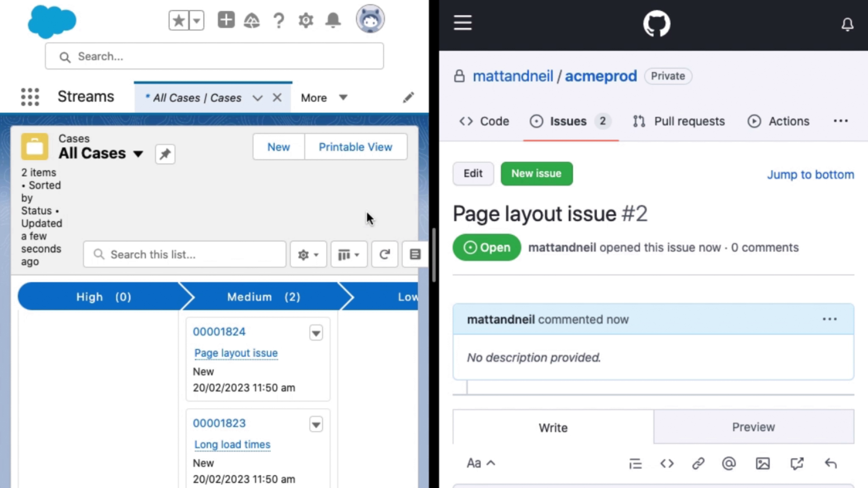The width and height of the screenshot is (868, 488).
Task: Switch to the Preview tab in the editor
Action: 753,427
